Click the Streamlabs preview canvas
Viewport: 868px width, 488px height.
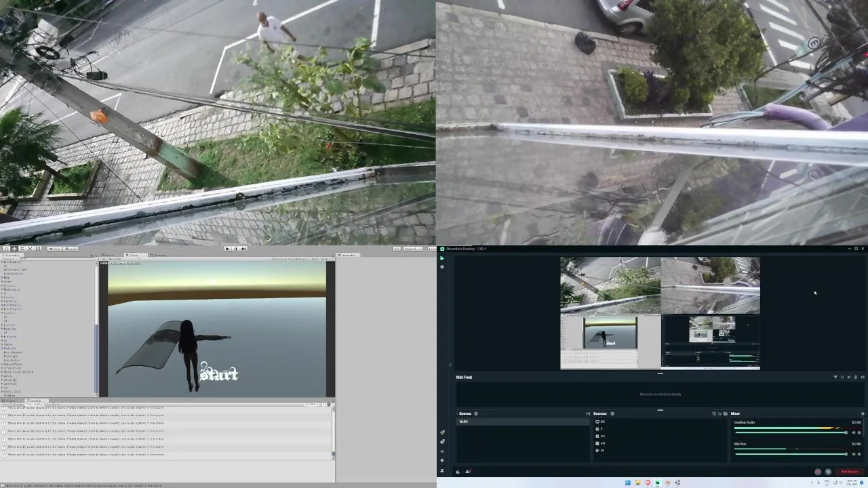[x=660, y=313]
